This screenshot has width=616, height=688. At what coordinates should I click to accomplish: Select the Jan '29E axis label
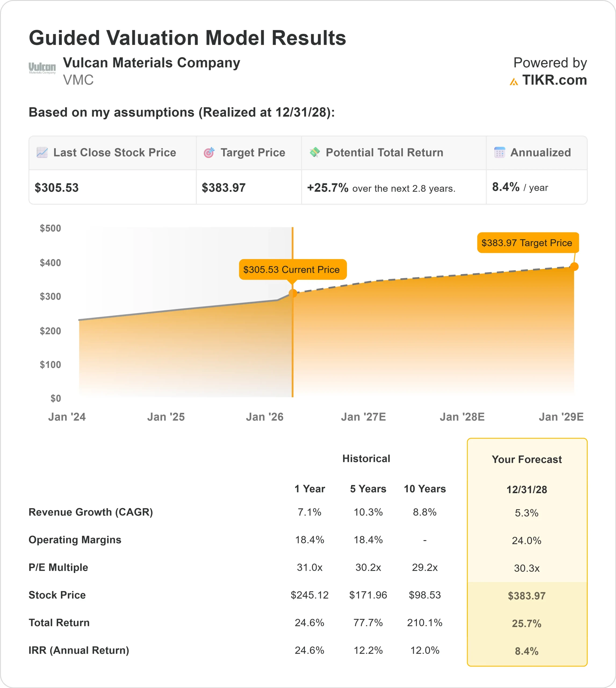click(562, 417)
